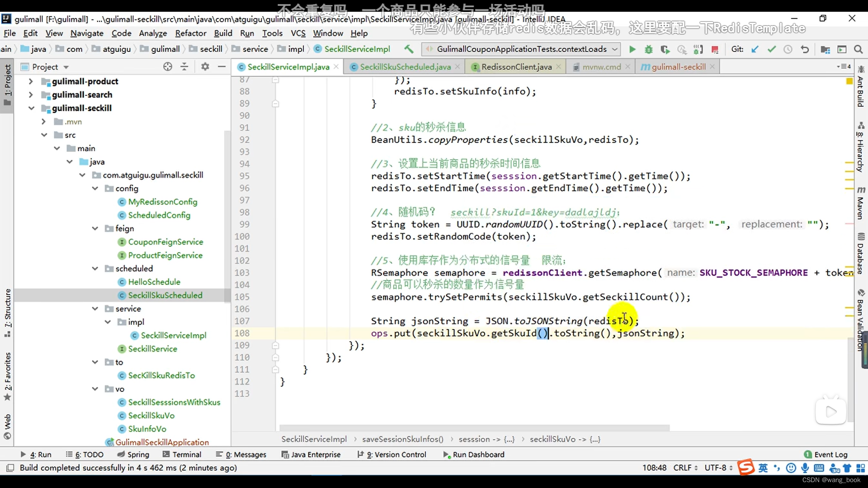Click the Search Everywhere magnifier icon
The image size is (868, 488).
(x=858, y=49)
